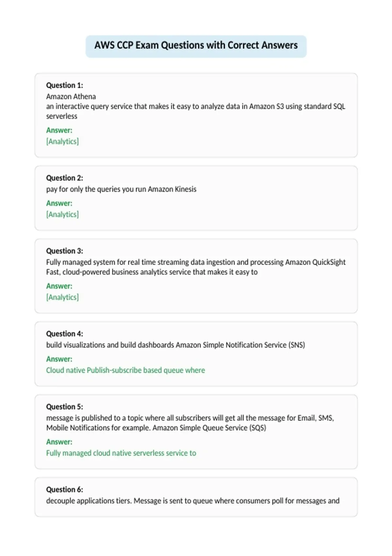Select the [Analytics] answer under Question 1
Image resolution: width=392 pixels, height=556 pixels.
62,141
